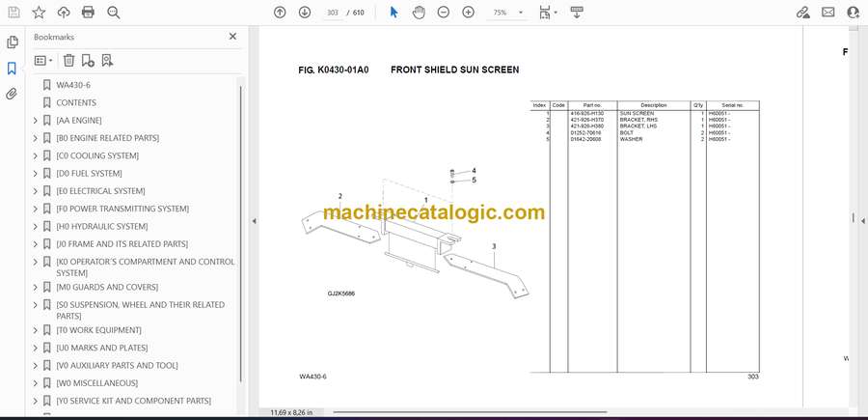Screen dimensions: 868x420
Task: Go to previous page arrow
Action: [280, 13]
